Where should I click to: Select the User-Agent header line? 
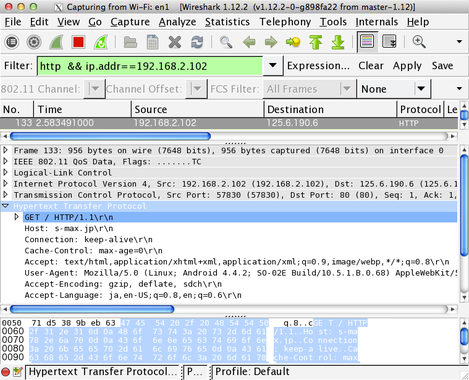click(240, 273)
